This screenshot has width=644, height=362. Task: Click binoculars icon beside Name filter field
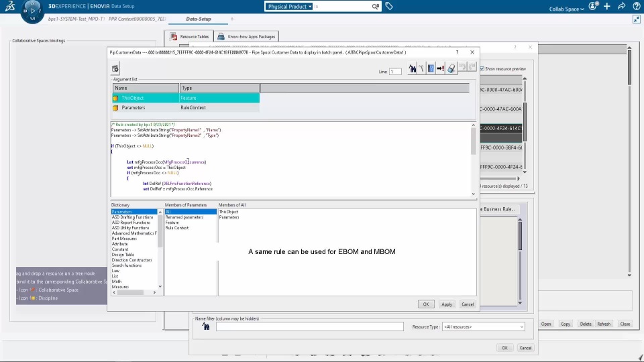click(x=206, y=326)
